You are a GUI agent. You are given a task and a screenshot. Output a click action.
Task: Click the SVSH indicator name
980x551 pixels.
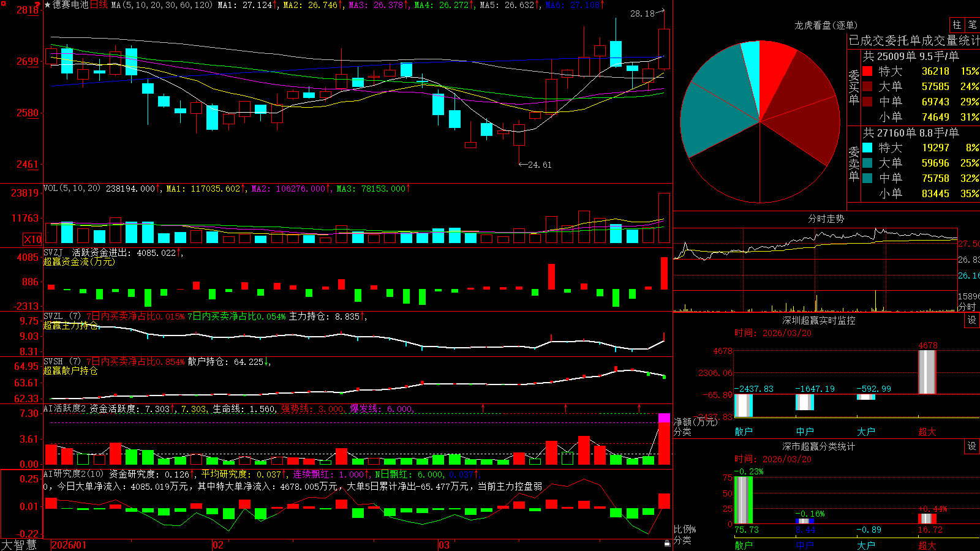tap(53, 361)
